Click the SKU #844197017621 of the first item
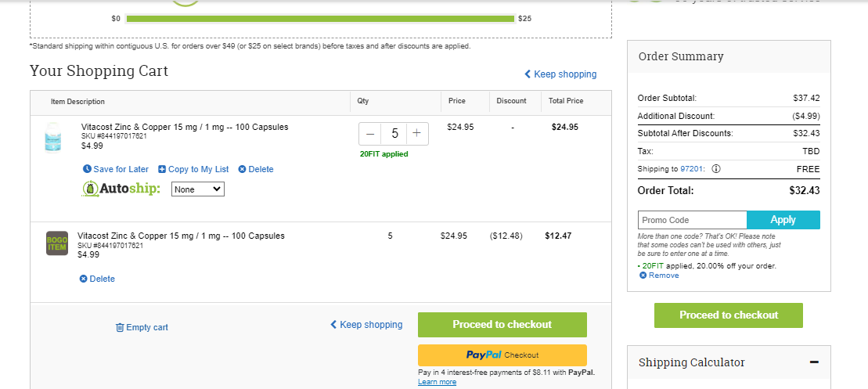This screenshot has height=389, width=868. [x=114, y=136]
